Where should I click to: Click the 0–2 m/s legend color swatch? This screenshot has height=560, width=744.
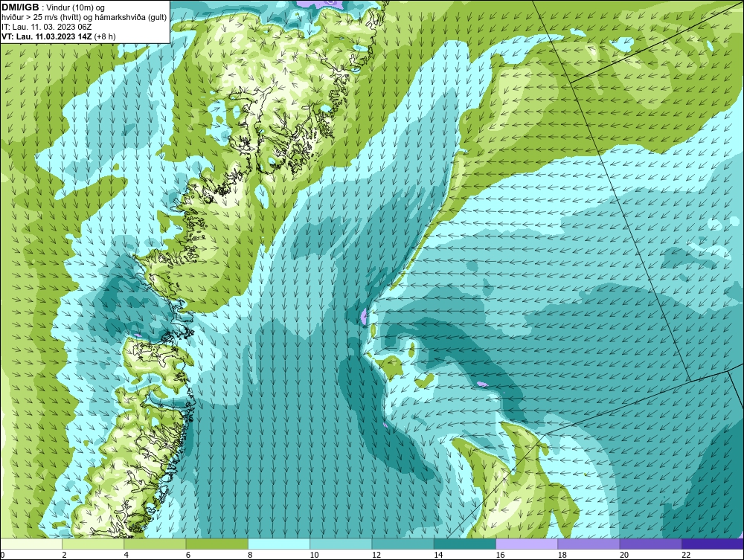pos(31,544)
